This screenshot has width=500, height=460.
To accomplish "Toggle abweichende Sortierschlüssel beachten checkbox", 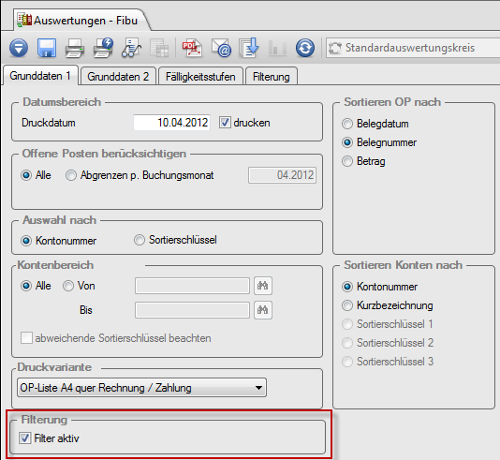I will [x=27, y=338].
